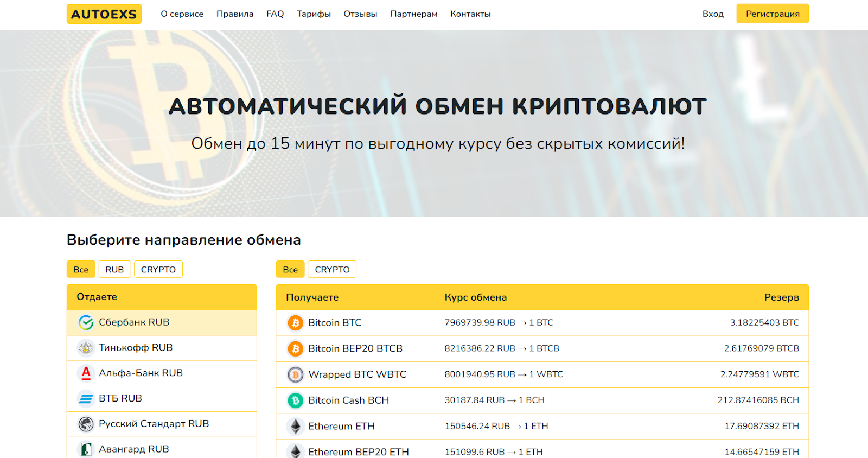868x458 pixels.
Task: Choose ВТБ RUB row
Action: pyautogui.click(x=162, y=399)
